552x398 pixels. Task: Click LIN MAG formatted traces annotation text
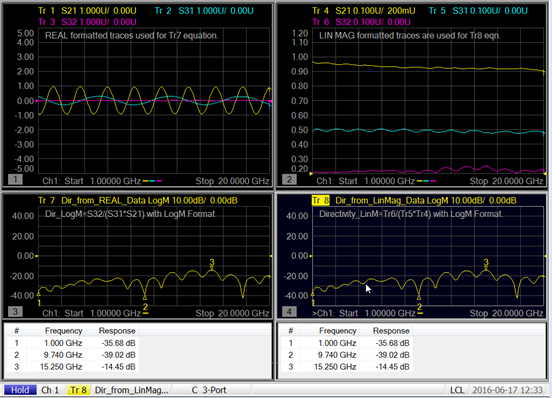(409, 36)
